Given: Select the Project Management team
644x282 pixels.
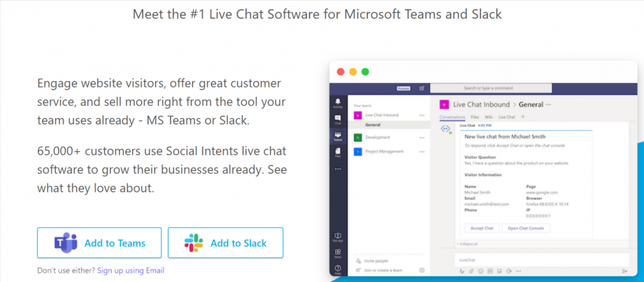Looking at the screenshot, I should pyautogui.click(x=384, y=152).
